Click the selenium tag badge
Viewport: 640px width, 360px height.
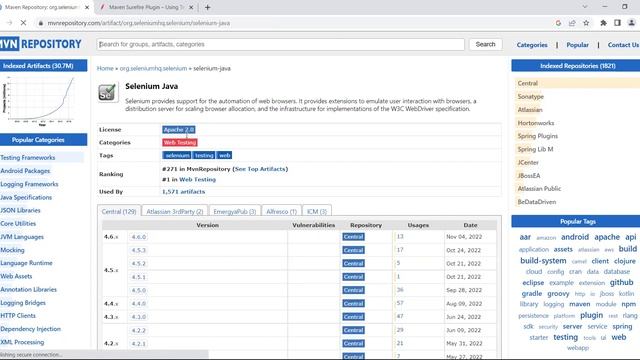point(177,156)
